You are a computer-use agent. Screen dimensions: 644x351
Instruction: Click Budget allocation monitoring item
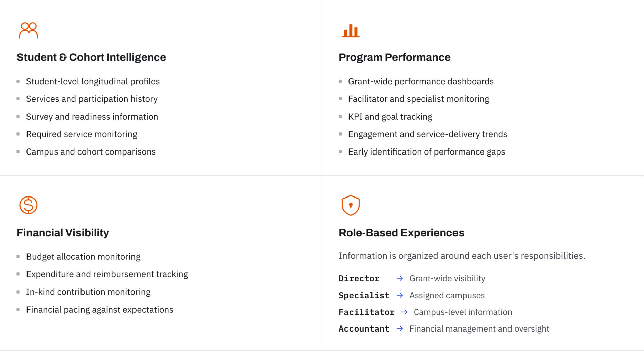pyautogui.click(x=83, y=257)
